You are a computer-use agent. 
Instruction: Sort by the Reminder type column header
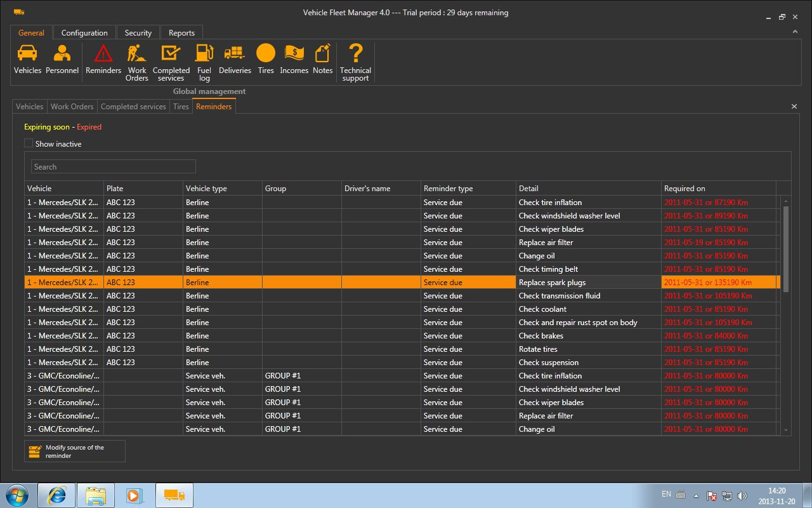[469, 189]
